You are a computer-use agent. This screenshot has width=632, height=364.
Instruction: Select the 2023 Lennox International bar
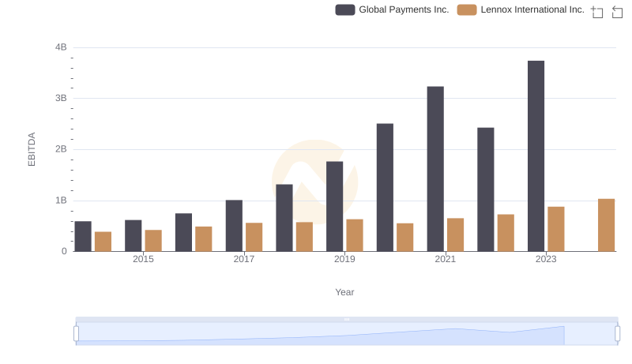click(556, 229)
